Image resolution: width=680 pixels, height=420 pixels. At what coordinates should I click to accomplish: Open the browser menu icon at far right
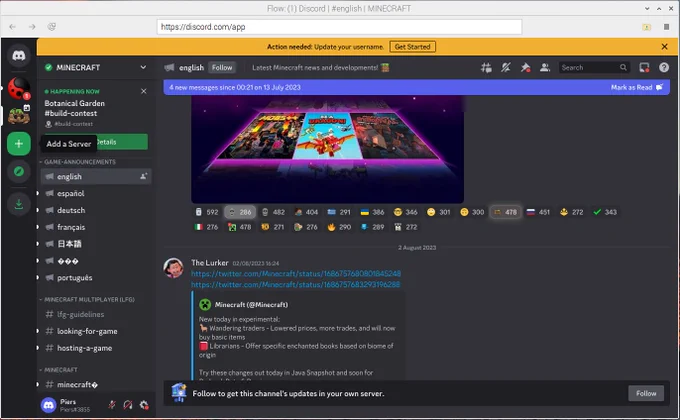click(667, 27)
